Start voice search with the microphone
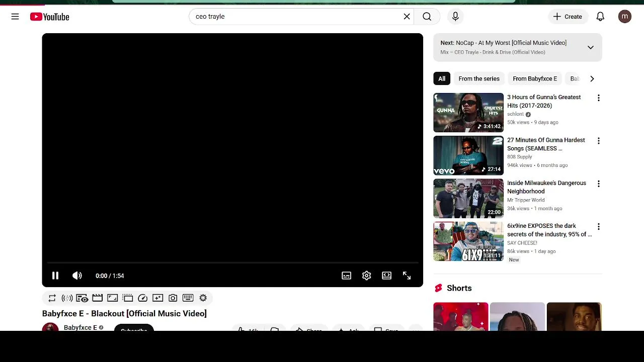Viewport: 644px width, 362px height. pyautogui.click(x=455, y=17)
